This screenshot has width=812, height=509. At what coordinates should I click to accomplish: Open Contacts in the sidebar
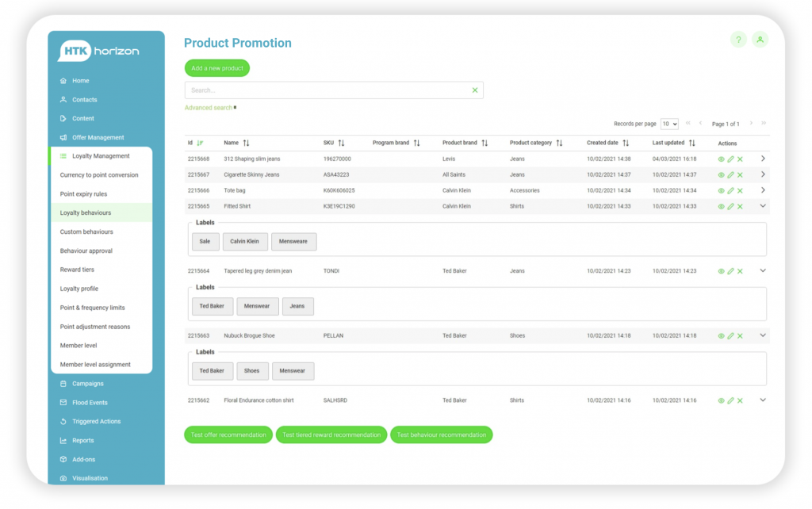(x=84, y=99)
